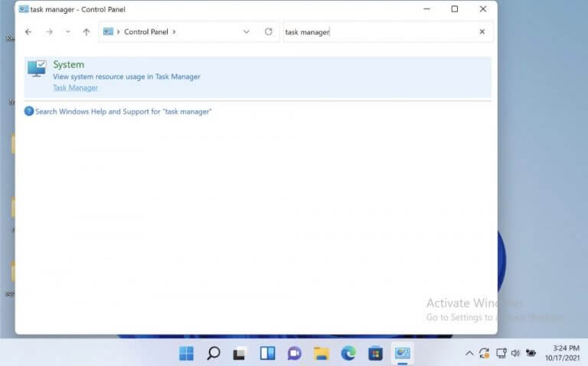Clear the search box with X
Image resolution: width=588 pixels, height=366 pixels.
coord(482,32)
